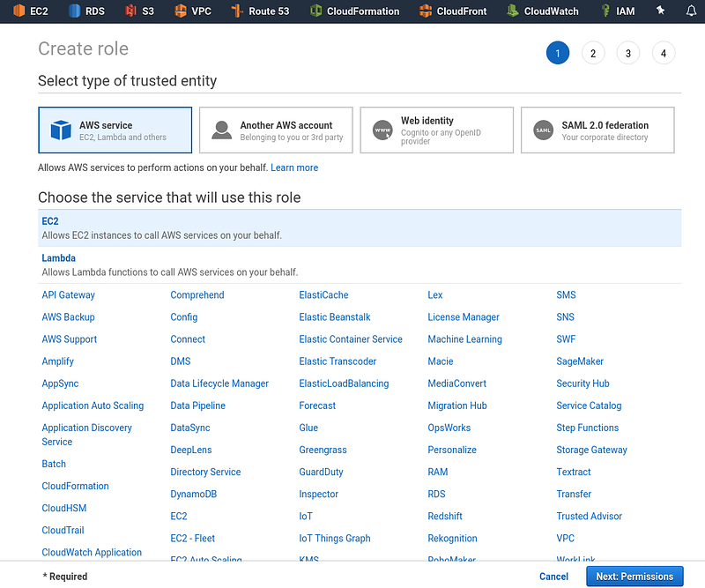
Task: Select SNS service
Action: [565, 317]
